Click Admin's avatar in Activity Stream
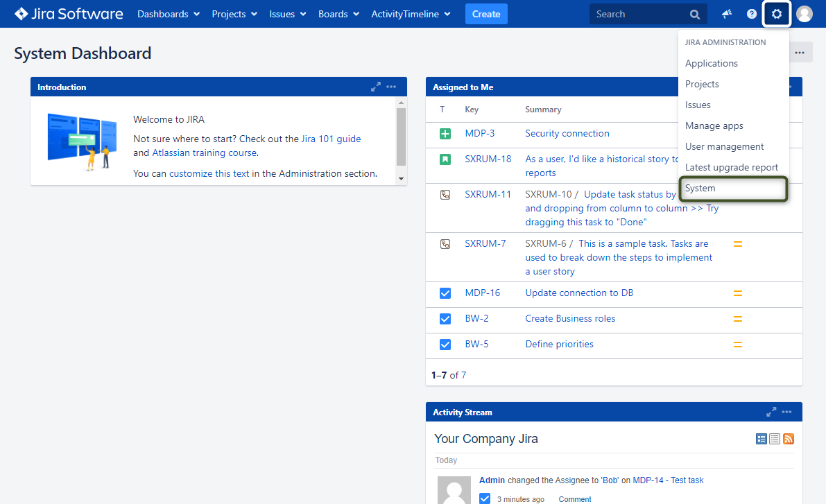 [x=454, y=490]
